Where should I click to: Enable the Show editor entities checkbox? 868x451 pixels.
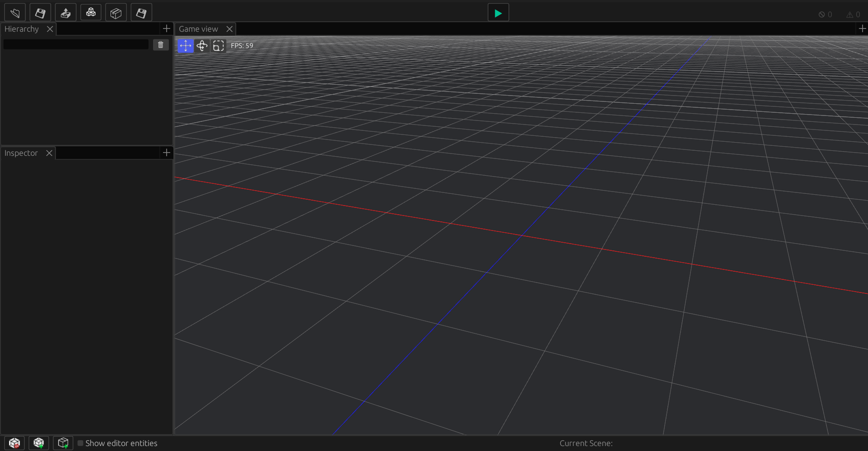click(x=81, y=443)
